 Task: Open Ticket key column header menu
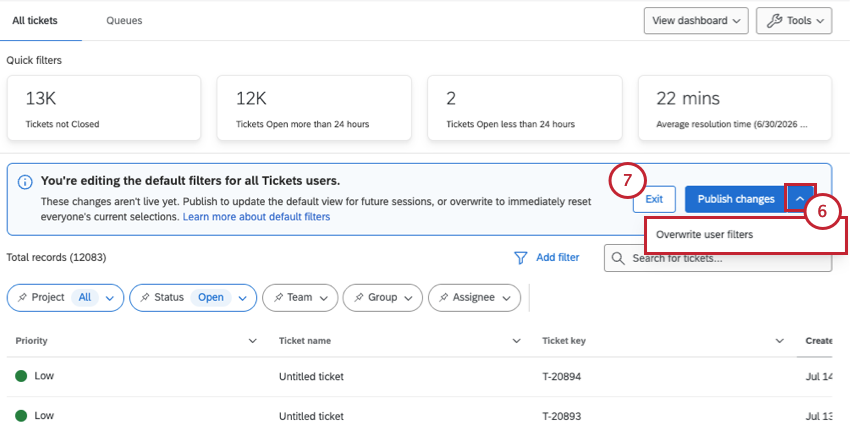click(x=780, y=341)
